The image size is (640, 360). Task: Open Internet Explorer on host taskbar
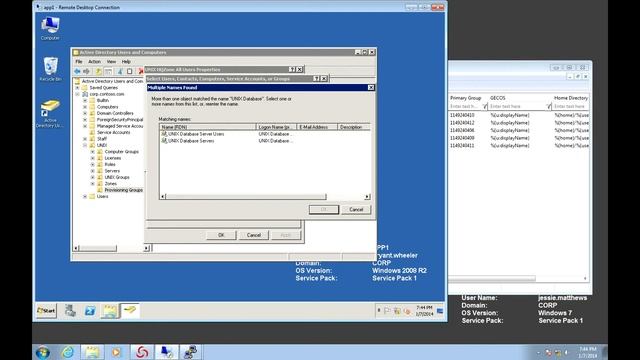(68, 352)
